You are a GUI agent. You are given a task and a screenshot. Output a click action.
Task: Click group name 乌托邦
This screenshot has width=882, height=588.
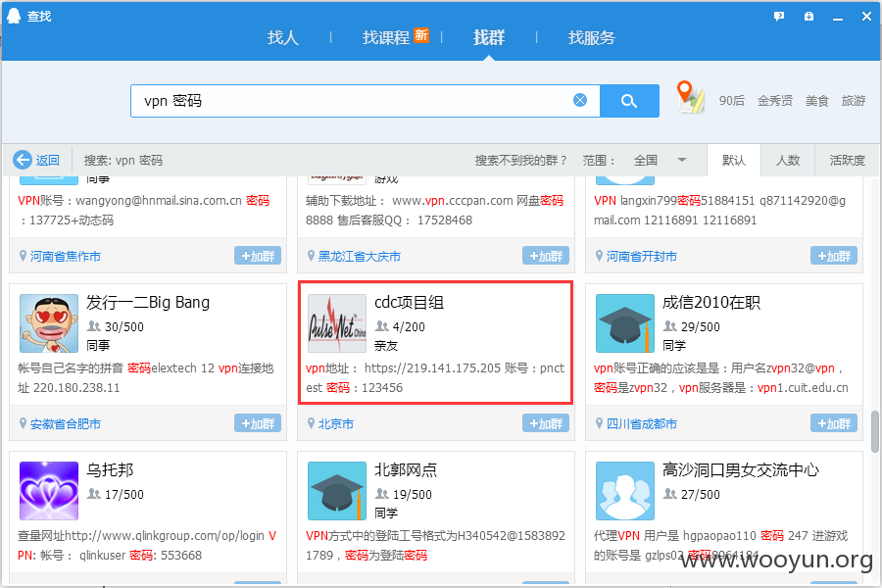(110, 469)
